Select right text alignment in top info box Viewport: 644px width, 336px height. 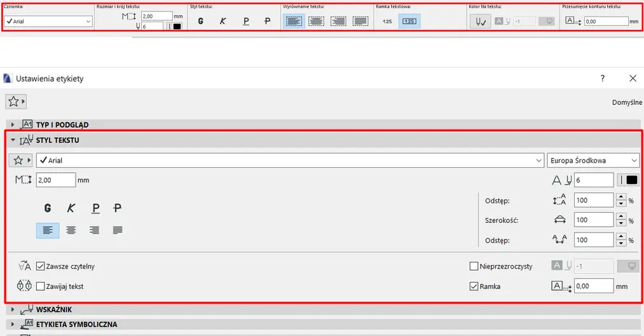(338, 21)
